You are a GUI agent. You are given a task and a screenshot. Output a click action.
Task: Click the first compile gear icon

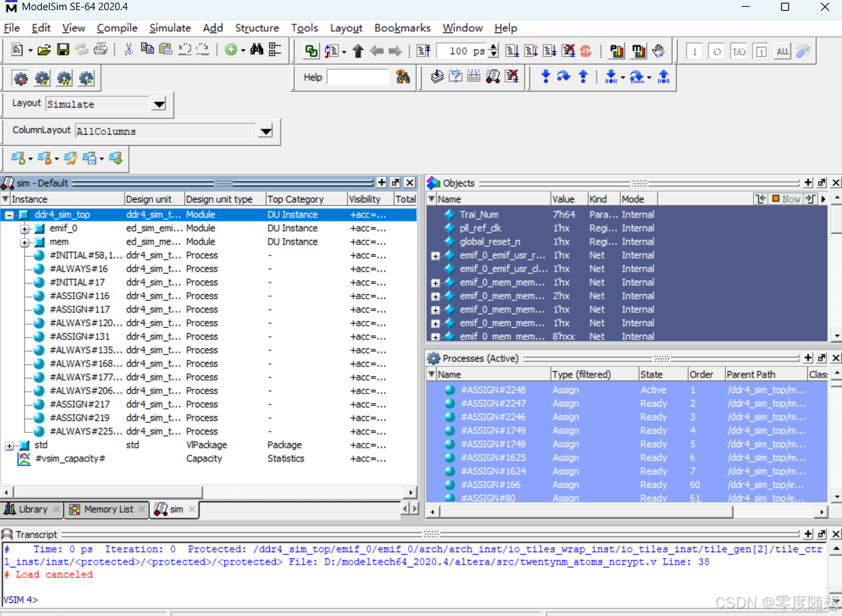(20, 79)
